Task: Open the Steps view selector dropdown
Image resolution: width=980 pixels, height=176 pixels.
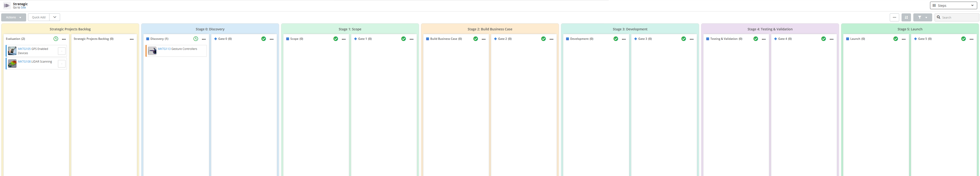Action: [x=953, y=5]
